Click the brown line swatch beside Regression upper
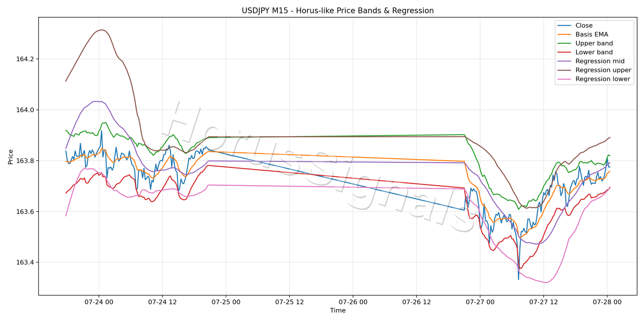This screenshot has width=644, height=322. (564, 70)
